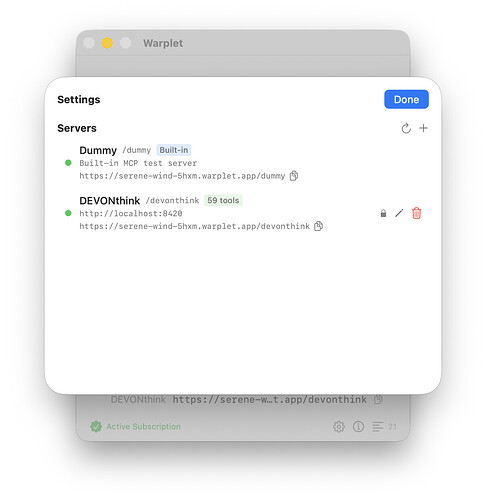The image size is (485, 500).
Task: Copy the DEVONthink warplet URL
Action: (x=318, y=226)
